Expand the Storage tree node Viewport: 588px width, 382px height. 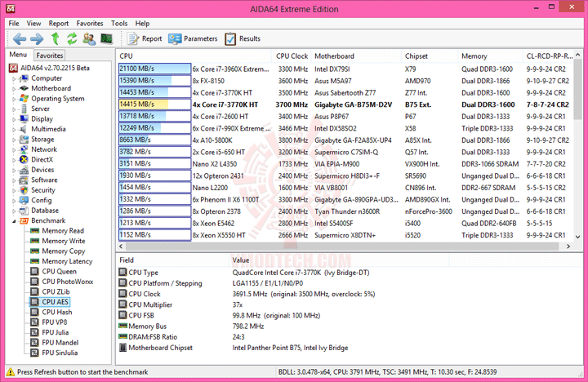tap(14, 140)
